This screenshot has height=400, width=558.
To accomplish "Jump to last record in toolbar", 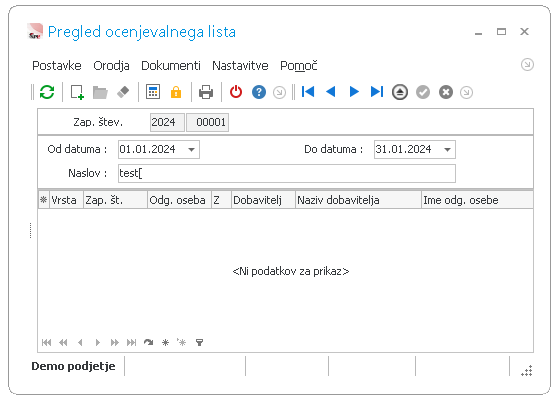I will pyautogui.click(x=377, y=92).
